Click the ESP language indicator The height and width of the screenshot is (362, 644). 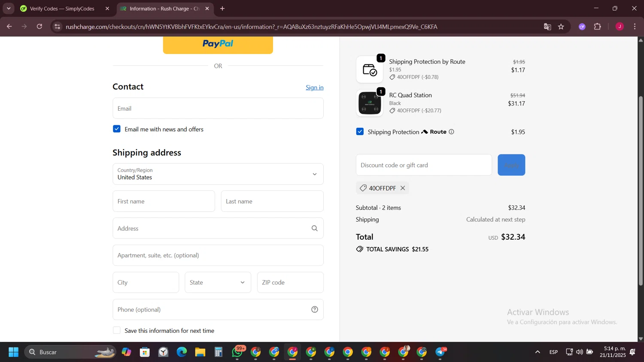(x=553, y=352)
